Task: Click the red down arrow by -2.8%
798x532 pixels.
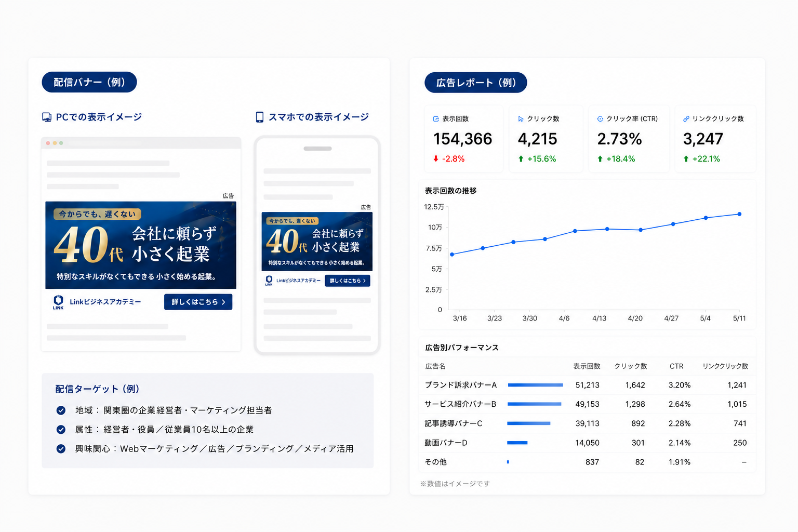Action: (x=436, y=159)
